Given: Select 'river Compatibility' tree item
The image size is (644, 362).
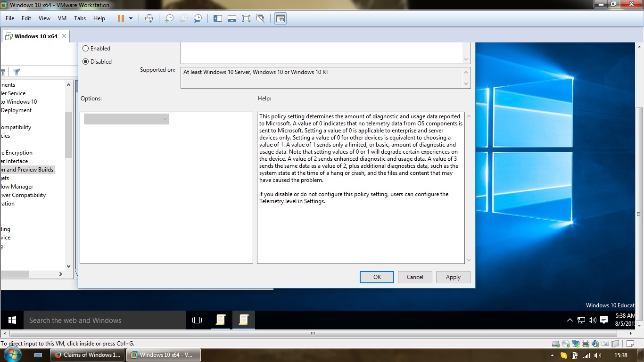Looking at the screenshot, I should click(23, 195).
